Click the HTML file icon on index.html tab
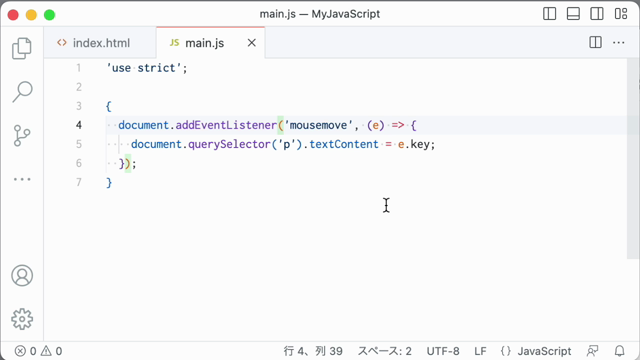Viewport: 640px width, 360px height. (62, 43)
